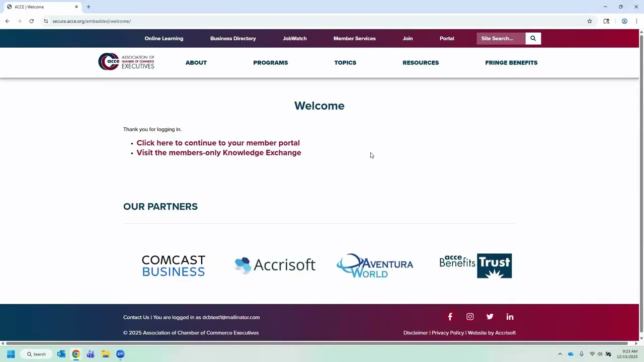Click the site search magnifier button
Image resolution: width=644 pixels, height=362 pixels.
click(533, 38)
